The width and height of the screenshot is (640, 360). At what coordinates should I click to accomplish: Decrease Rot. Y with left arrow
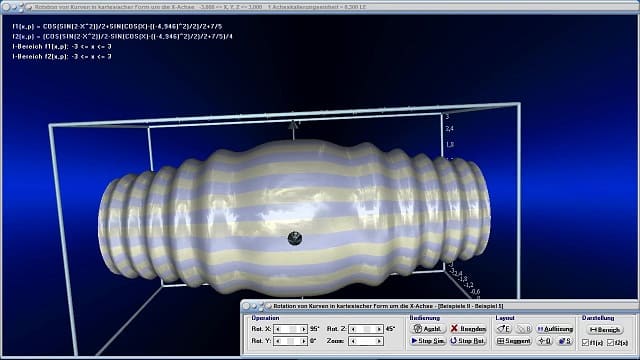(278, 341)
